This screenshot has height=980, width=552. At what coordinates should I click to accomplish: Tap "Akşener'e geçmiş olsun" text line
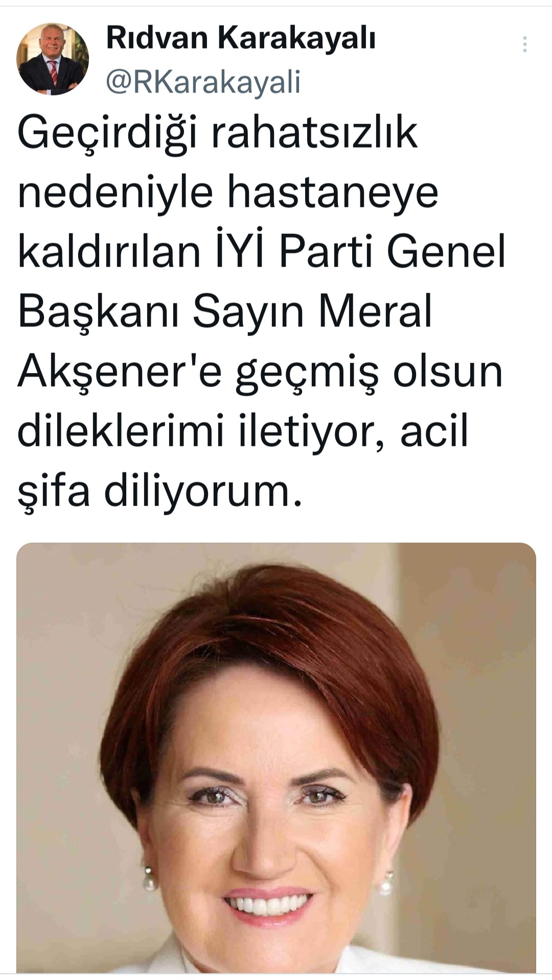(x=260, y=372)
